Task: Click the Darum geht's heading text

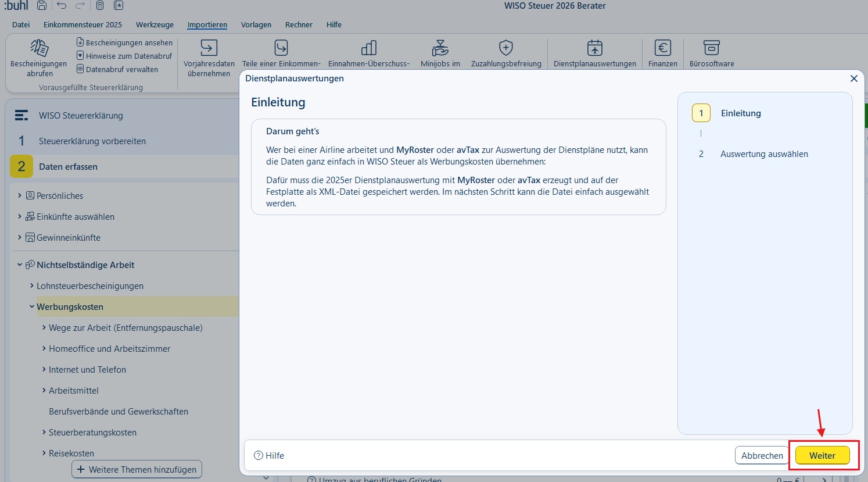Action: point(293,131)
